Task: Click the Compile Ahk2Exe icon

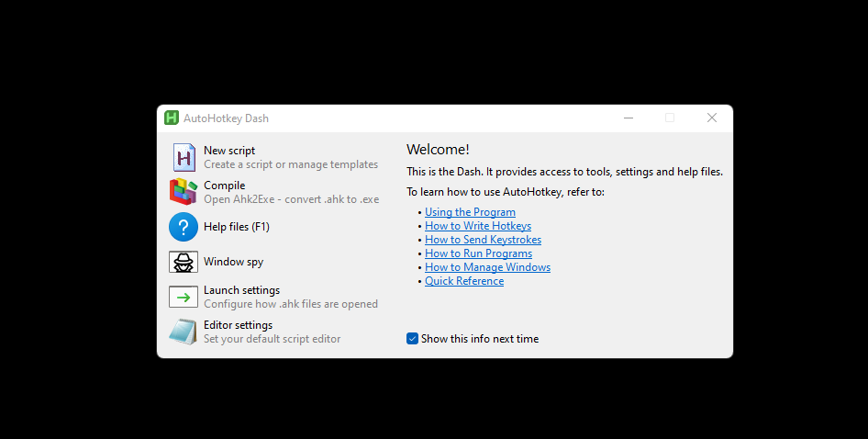Action: [x=184, y=192]
